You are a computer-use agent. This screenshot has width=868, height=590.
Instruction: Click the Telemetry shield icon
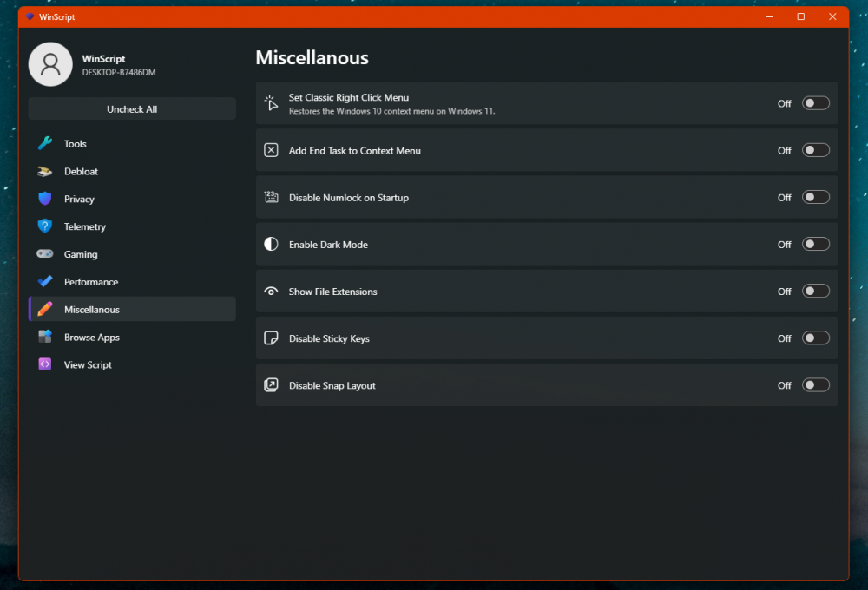[45, 226]
